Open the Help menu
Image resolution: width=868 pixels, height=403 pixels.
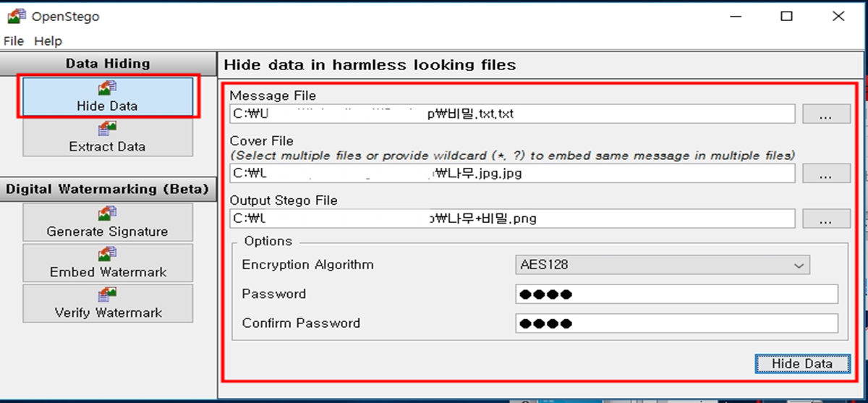(48, 41)
